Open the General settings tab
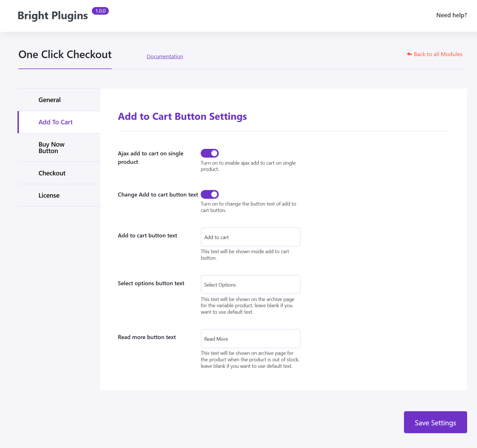Image resolution: width=477 pixels, height=448 pixels. 59,100
